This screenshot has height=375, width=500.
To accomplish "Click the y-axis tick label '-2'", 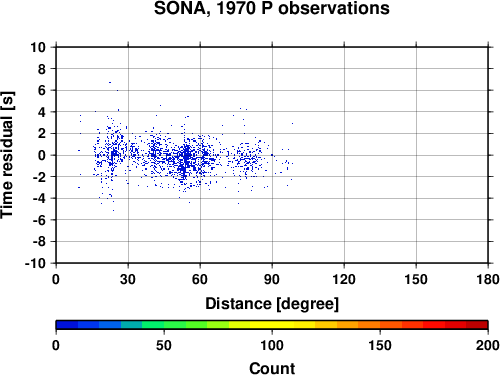I will click(39, 177).
